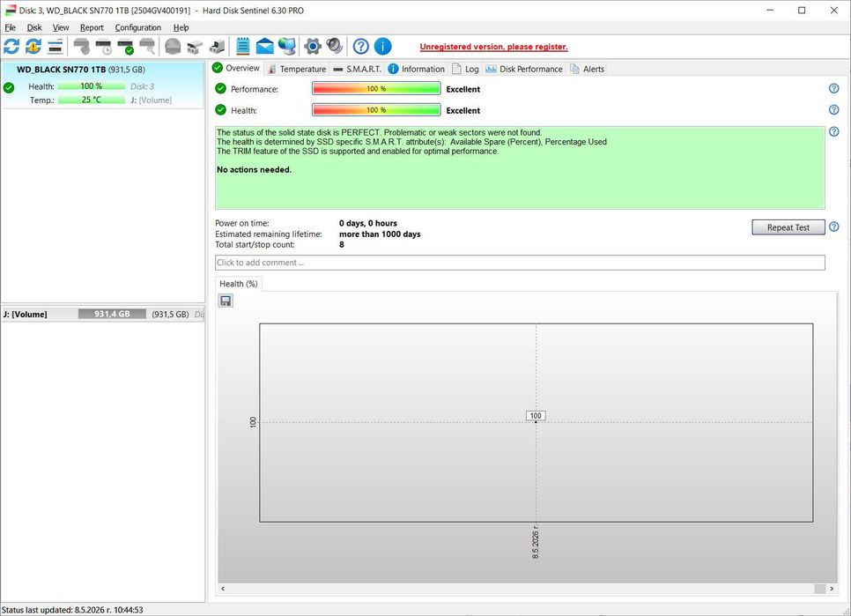
Task: Click the Repeat Test button
Action: (788, 227)
